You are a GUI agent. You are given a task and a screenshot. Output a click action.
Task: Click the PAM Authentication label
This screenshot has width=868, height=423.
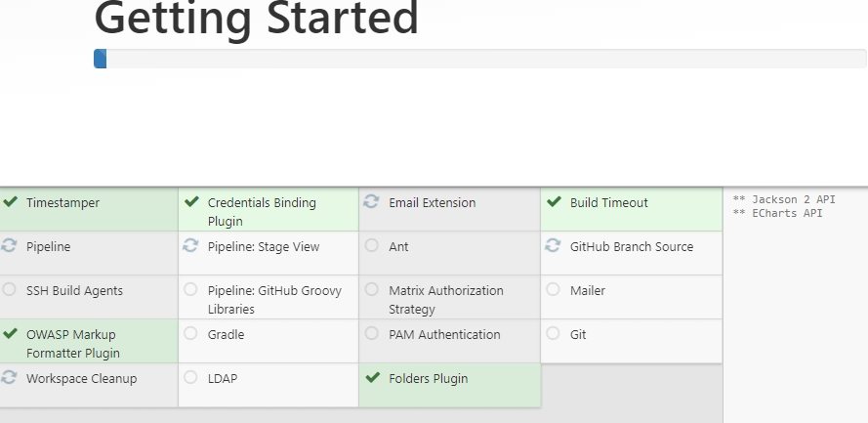(444, 334)
